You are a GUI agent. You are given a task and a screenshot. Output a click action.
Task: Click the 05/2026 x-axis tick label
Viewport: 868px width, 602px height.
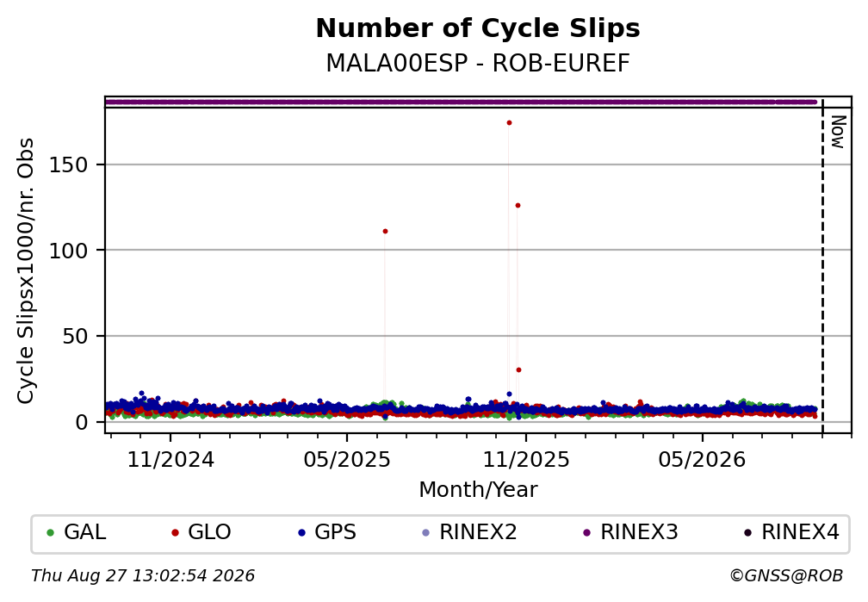(703, 460)
